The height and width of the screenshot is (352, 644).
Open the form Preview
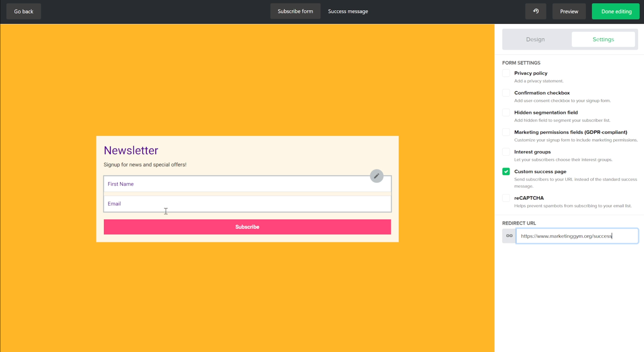pyautogui.click(x=569, y=11)
